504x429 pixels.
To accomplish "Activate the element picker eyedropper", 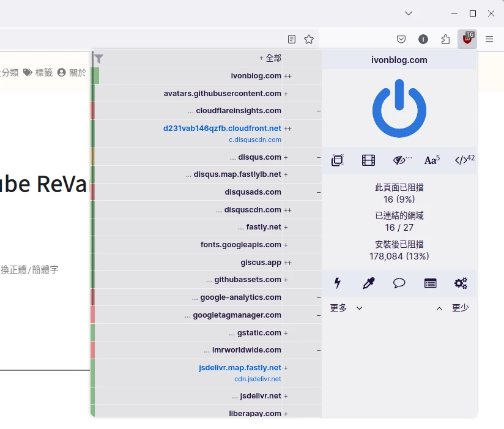I will coord(368,283).
